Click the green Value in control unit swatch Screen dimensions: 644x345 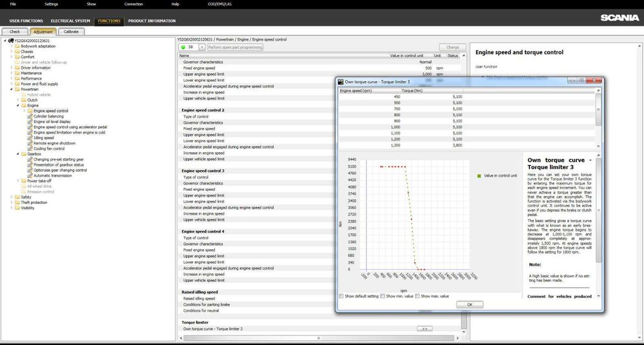tap(479, 175)
